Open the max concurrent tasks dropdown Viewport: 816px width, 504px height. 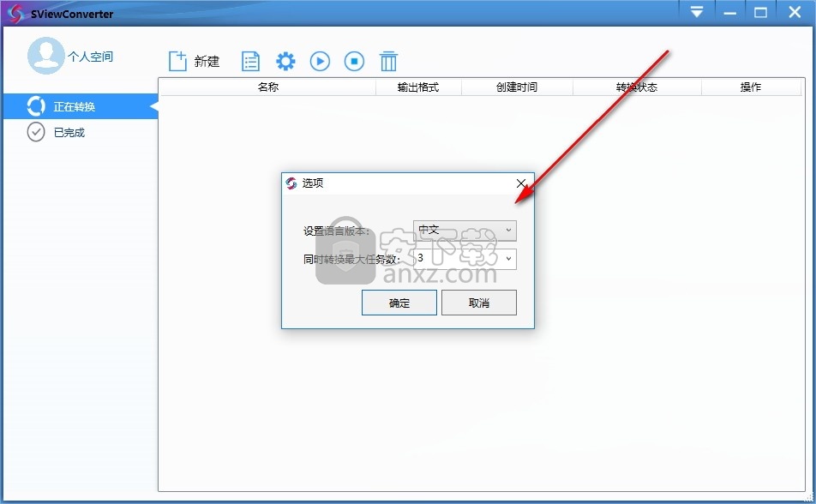coord(465,259)
